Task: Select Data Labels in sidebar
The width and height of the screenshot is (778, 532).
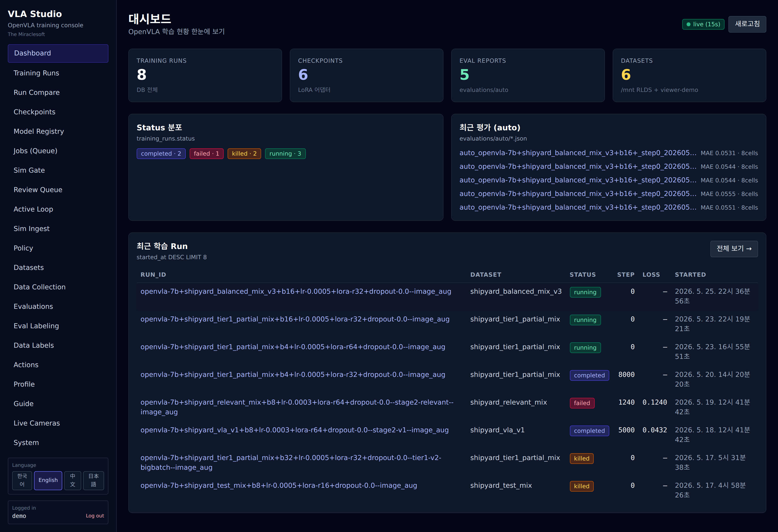Action: point(58,345)
